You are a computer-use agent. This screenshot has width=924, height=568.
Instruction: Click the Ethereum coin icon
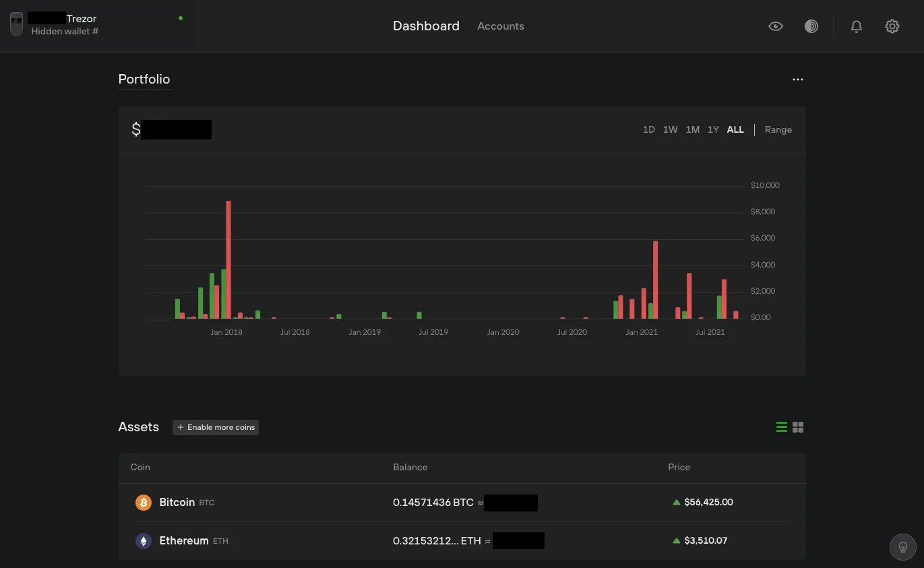tap(144, 541)
